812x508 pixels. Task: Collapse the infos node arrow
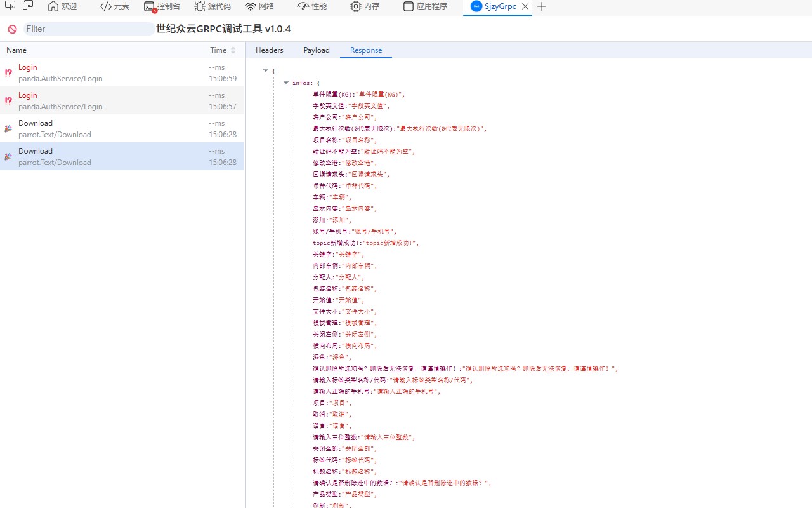(x=286, y=83)
